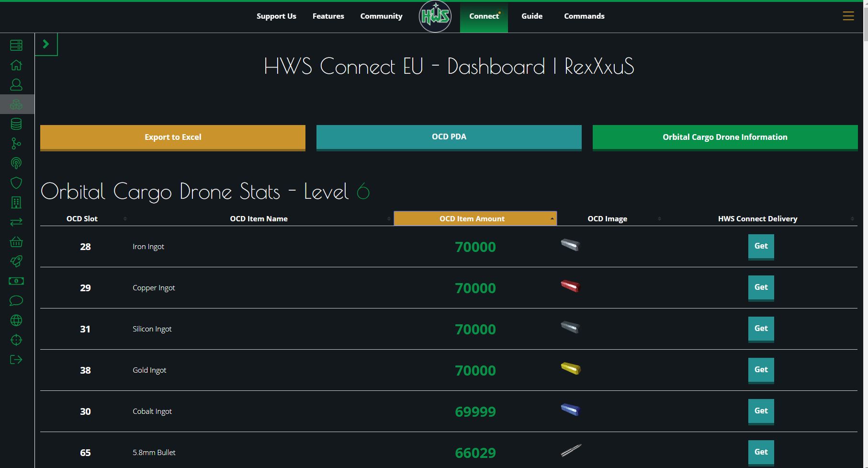Expand the sidebar with chevron arrow
868x468 pixels.
(46, 44)
